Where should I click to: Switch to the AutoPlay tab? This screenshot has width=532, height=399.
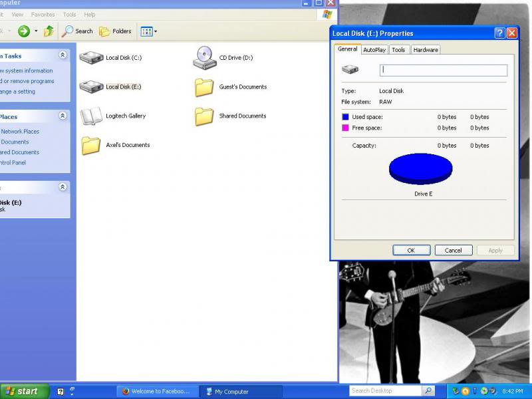pyautogui.click(x=374, y=50)
